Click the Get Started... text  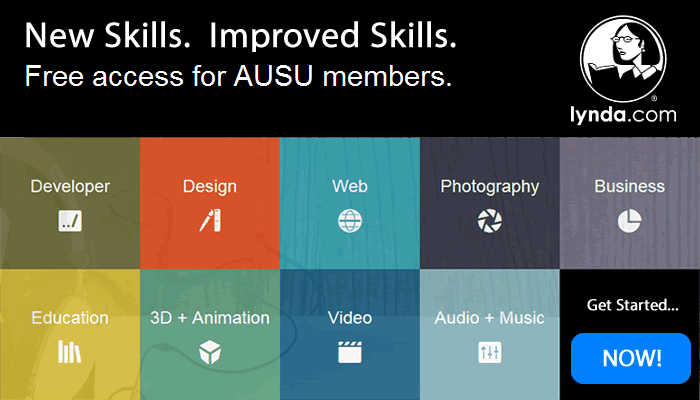633,305
